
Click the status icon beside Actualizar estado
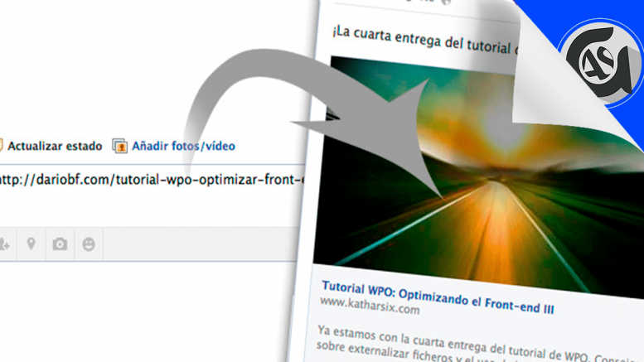click(x=2, y=146)
